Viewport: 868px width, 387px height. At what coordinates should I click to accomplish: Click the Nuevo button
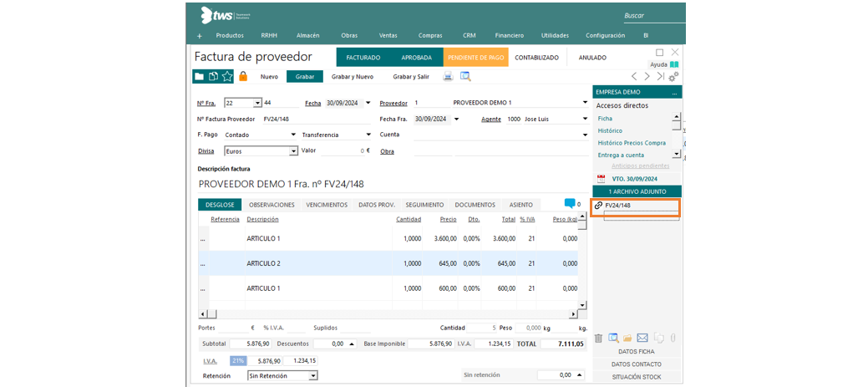pyautogui.click(x=269, y=77)
